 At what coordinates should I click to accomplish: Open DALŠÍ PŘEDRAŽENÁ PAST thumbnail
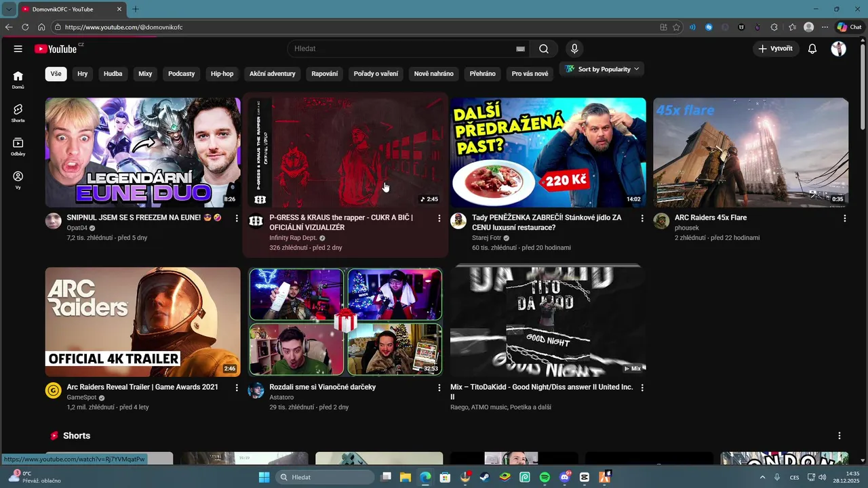[548, 152]
